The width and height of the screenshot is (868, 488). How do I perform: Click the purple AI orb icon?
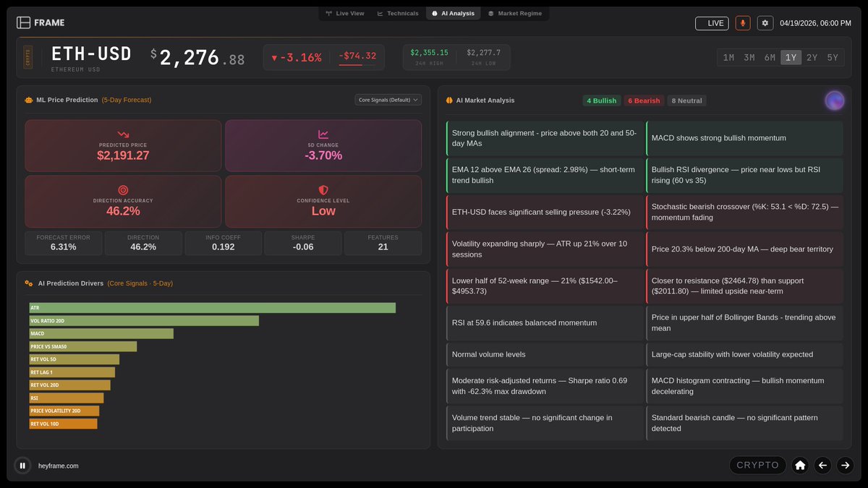(835, 100)
